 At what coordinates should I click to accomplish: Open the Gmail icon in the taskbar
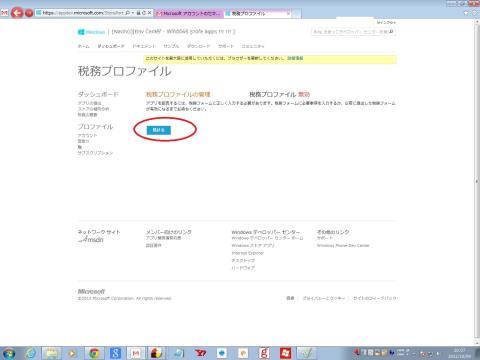pyautogui.click(x=136, y=353)
